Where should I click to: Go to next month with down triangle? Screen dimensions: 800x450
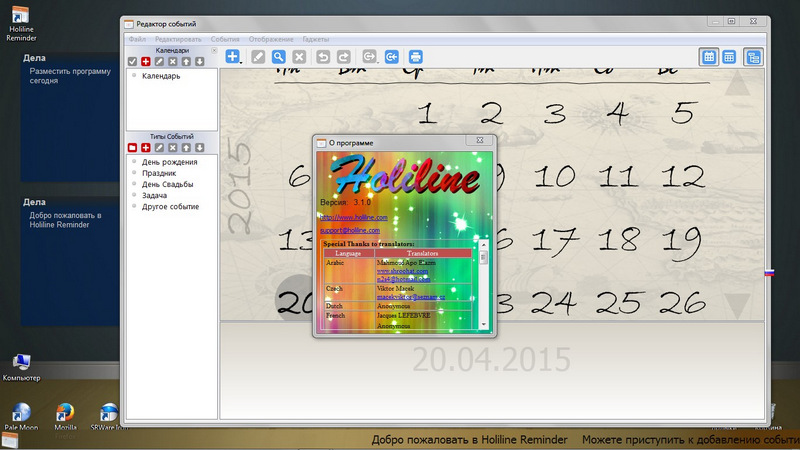(x=737, y=305)
